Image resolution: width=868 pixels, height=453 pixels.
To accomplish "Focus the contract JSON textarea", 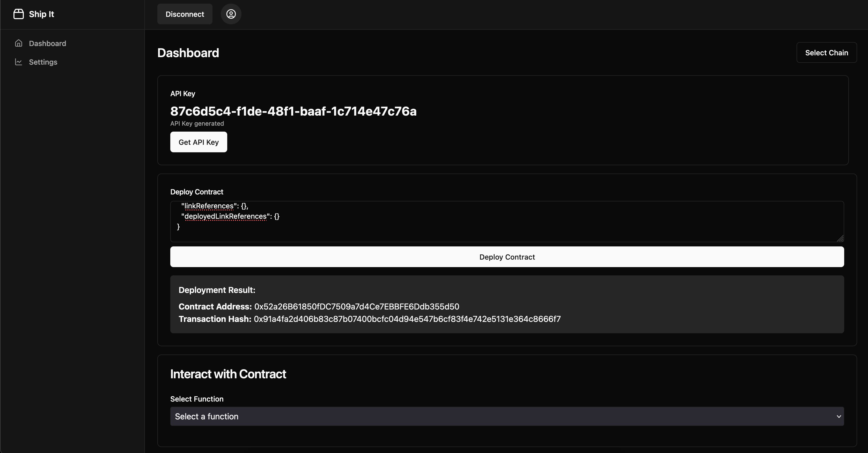I will tap(507, 221).
